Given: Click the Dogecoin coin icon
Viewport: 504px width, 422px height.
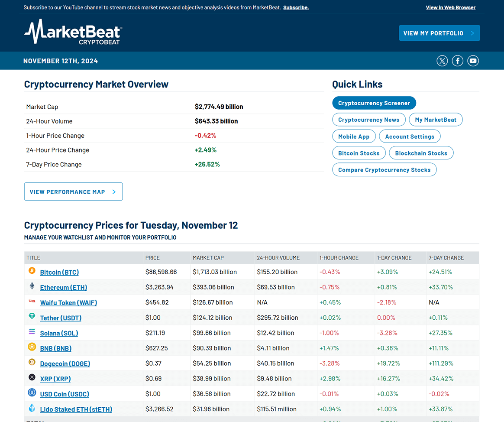Looking at the screenshot, I should pos(32,362).
